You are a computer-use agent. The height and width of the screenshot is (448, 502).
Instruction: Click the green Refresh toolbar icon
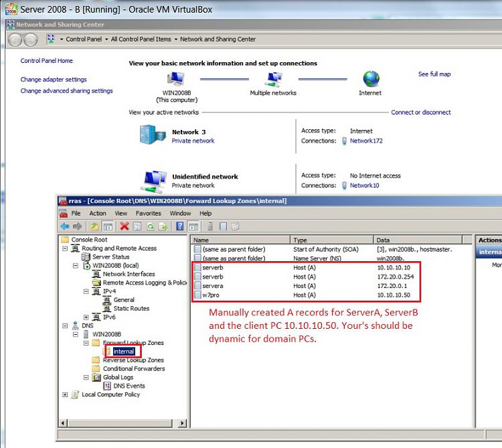pyautogui.click(x=150, y=226)
